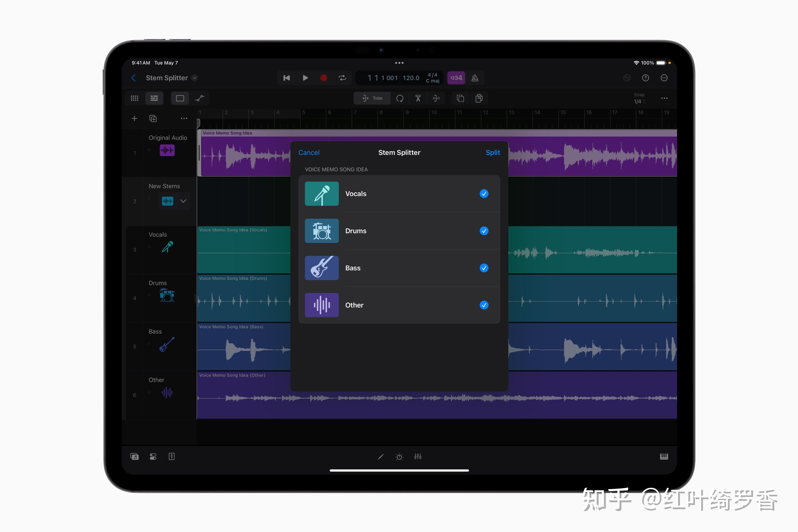Show the piano keyboard view
This screenshot has height=532, width=798.
(x=664, y=456)
